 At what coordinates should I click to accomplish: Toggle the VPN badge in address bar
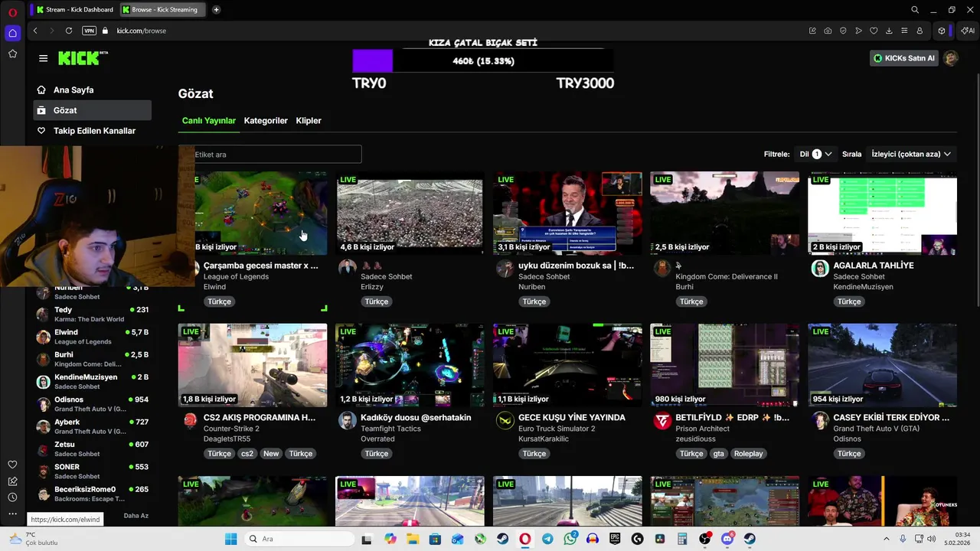click(x=89, y=31)
